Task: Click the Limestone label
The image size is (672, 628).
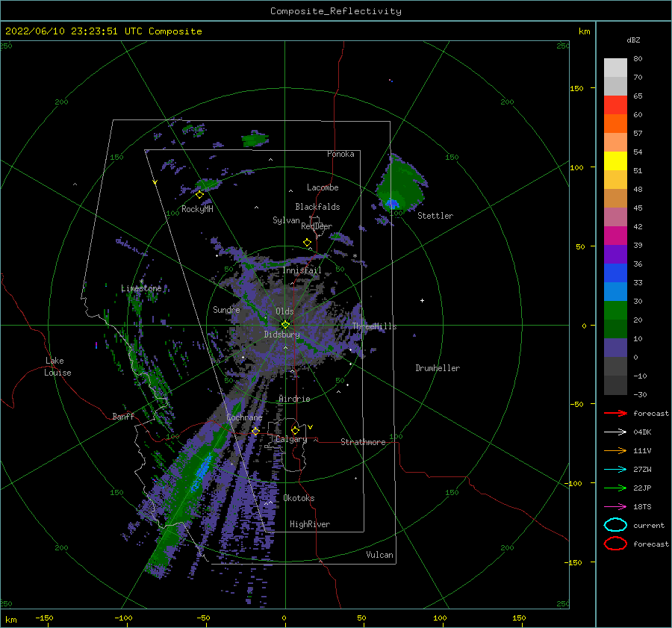Action: (141, 288)
